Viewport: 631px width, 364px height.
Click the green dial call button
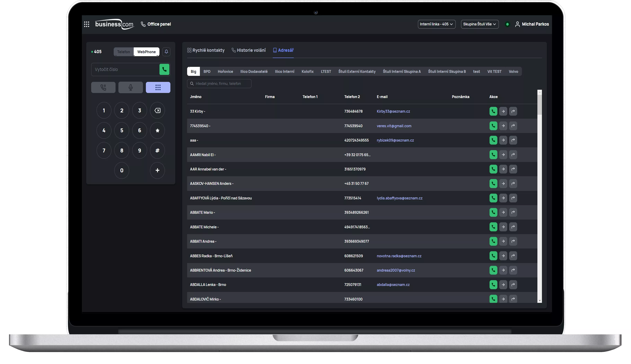point(164,70)
